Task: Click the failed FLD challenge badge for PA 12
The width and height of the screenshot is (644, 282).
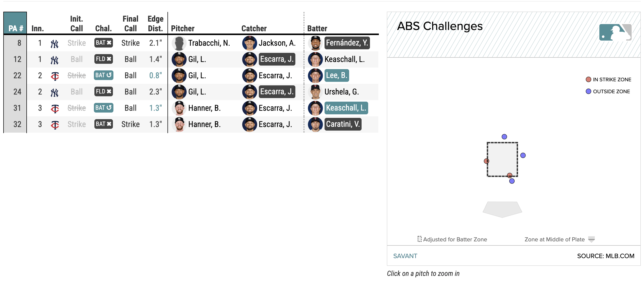Action: point(104,59)
